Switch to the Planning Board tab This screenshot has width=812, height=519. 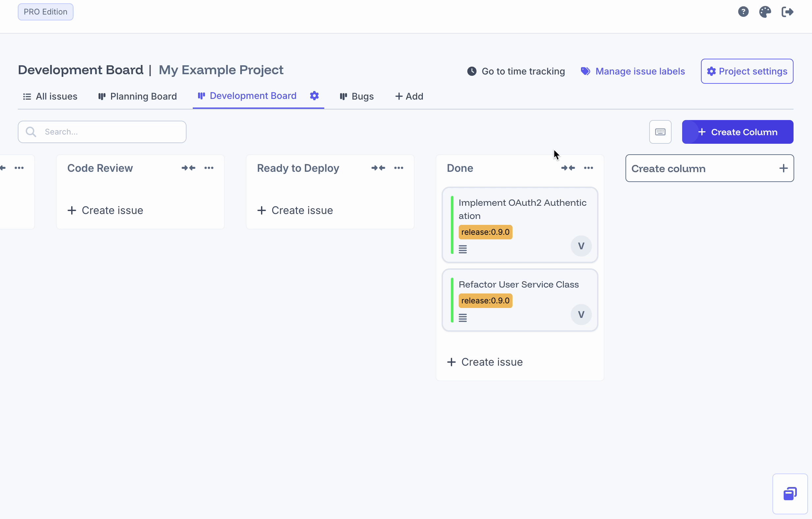tap(137, 97)
